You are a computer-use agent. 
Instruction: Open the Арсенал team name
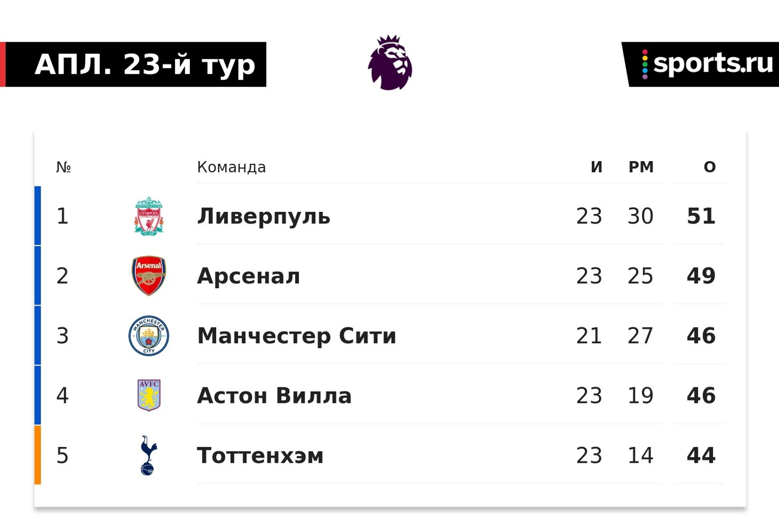pos(249,276)
